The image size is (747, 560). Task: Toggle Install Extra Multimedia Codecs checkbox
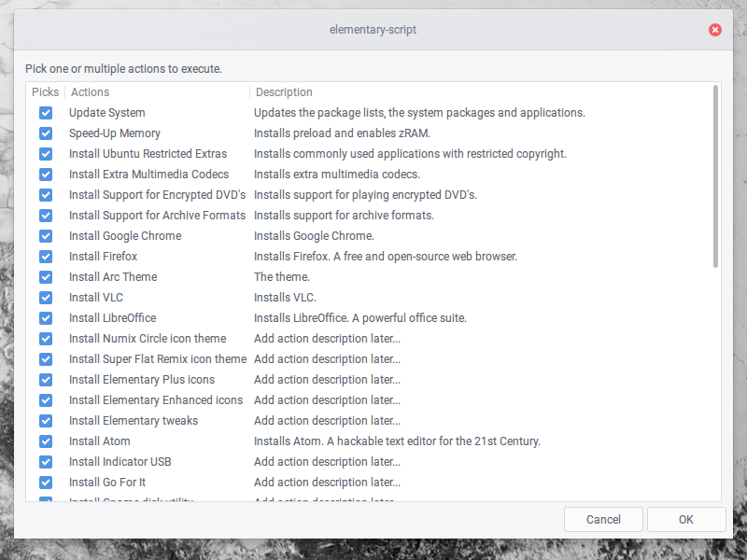pos(46,175)
